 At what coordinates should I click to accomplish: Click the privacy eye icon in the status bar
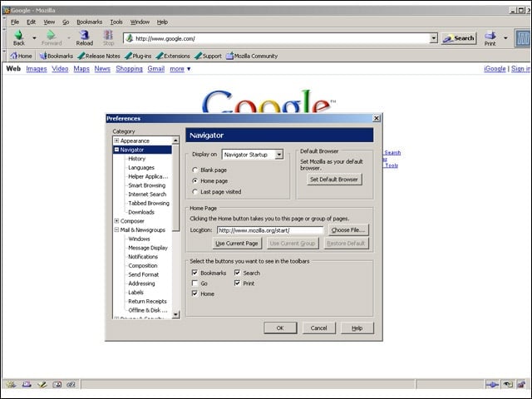(x=508, y=384)
